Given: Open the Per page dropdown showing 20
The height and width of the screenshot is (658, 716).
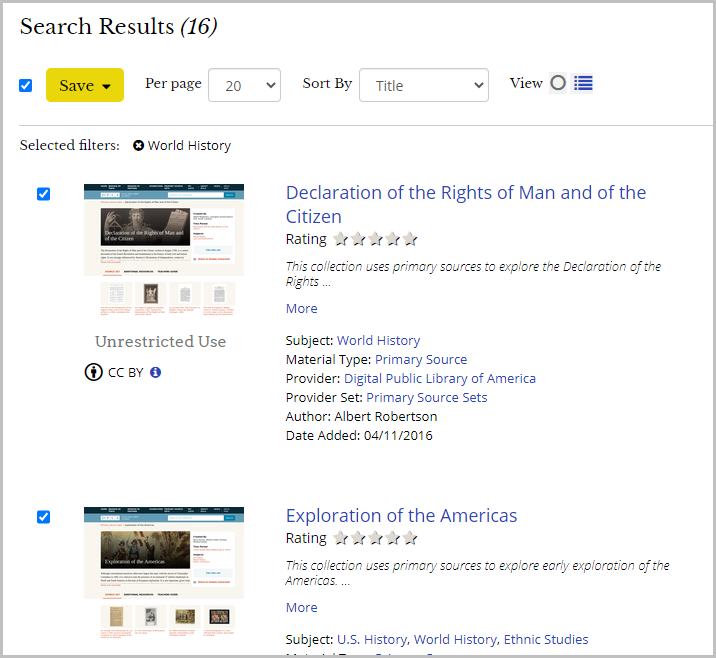Looking at the screenshot, I should click(244, 85).
